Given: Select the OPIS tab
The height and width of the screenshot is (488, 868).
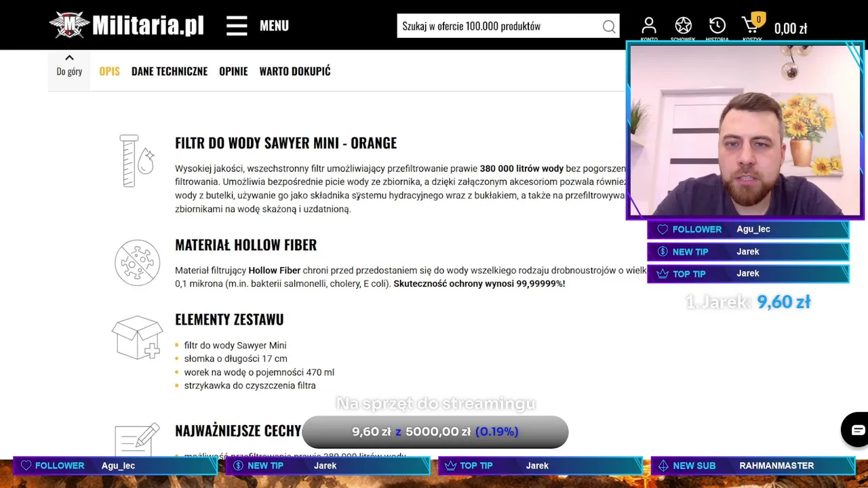Looking at the screenshot, I should [109, 71].
